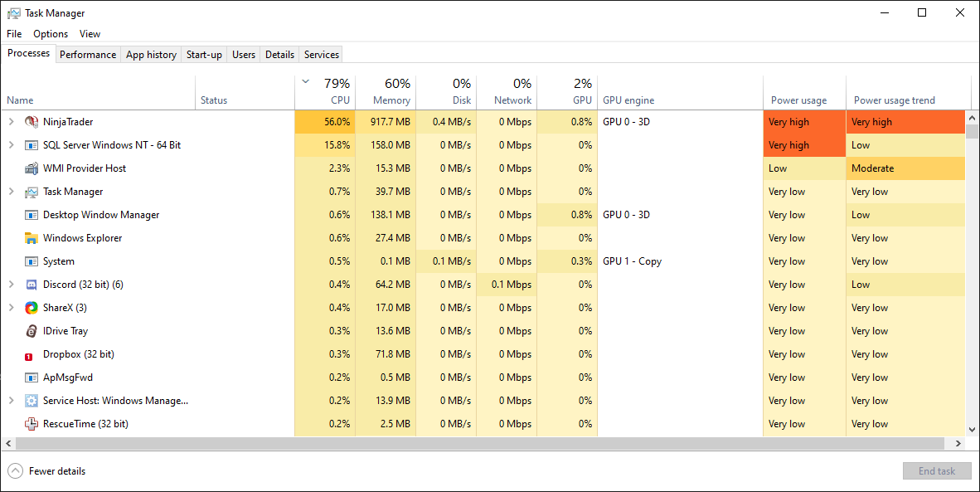980x492 pixels.
Task: Click the vertical scrollbar down arrow
Action: [x=973, y=430]
